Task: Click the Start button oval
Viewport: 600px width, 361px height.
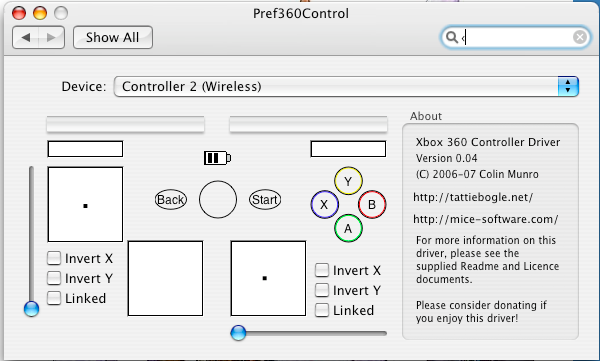Action: click(265, 199)
